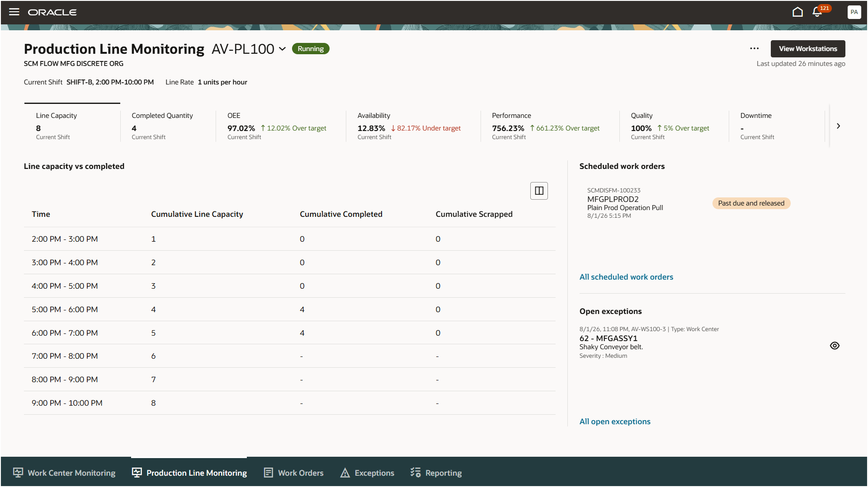The width and height of the screenshot is (868, 487).
Task: View the Shaky Conveyor belt exception details
Action: pos(835,346)
